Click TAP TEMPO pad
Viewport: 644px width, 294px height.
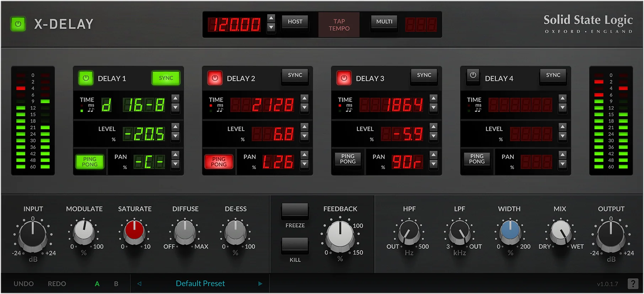[x=339, y=25]
